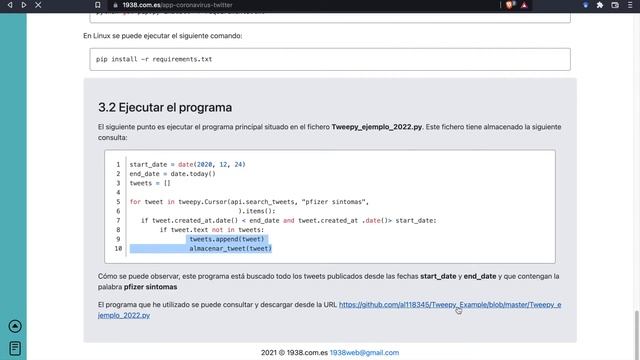Click sidebar scroll-to-top arrow icon

point(15,326)
